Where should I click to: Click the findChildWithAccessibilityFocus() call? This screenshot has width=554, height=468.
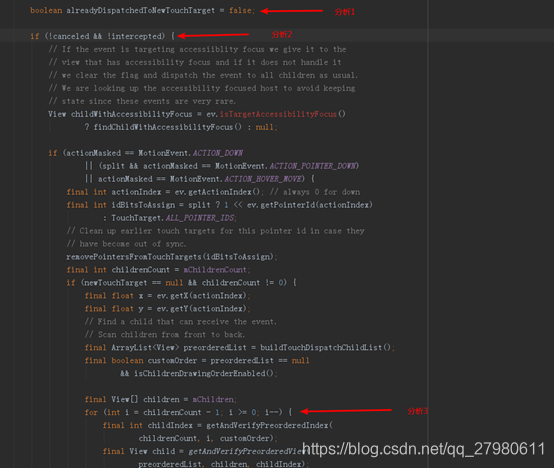tap(167, 127)
